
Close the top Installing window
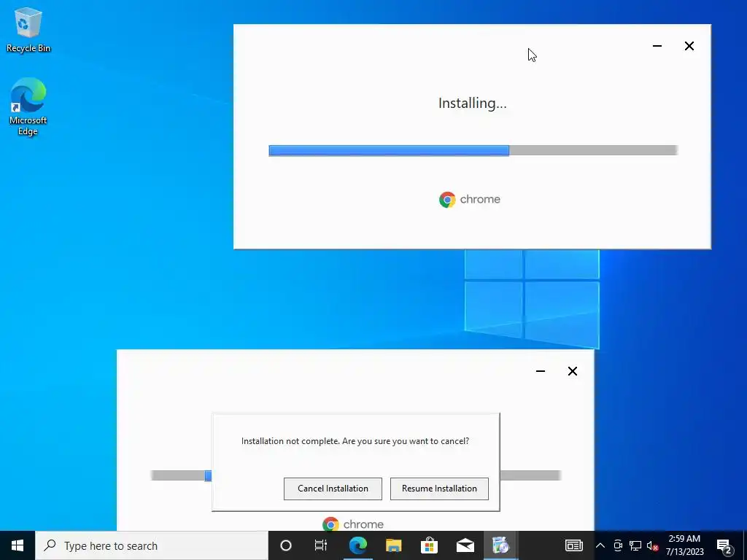(689, 46)
